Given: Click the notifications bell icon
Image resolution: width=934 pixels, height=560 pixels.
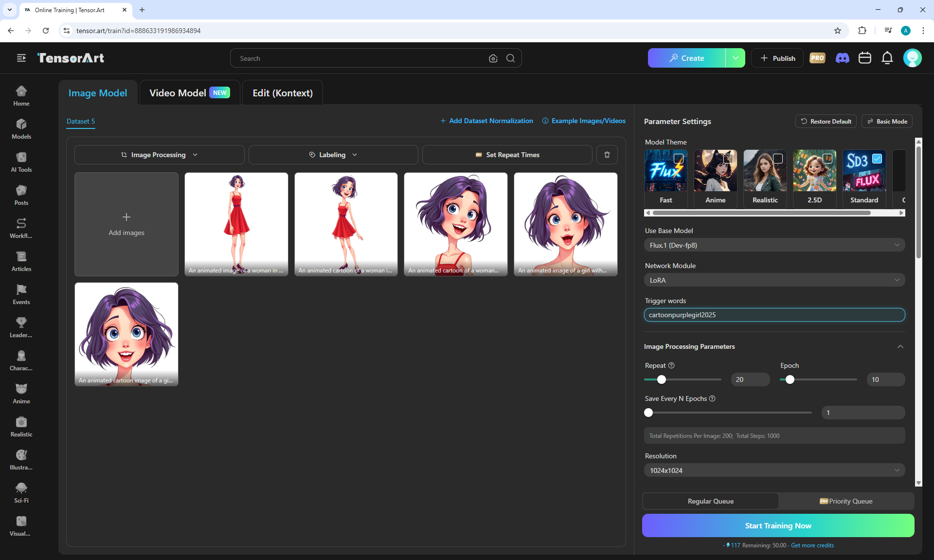Looking at the screenshot, I should tap(887, 58).
